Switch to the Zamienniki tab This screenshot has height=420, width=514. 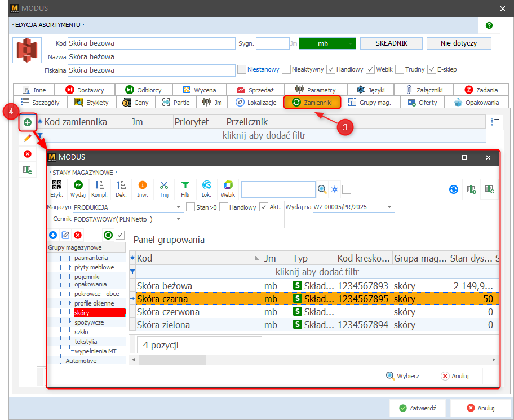tap(312, 102)
